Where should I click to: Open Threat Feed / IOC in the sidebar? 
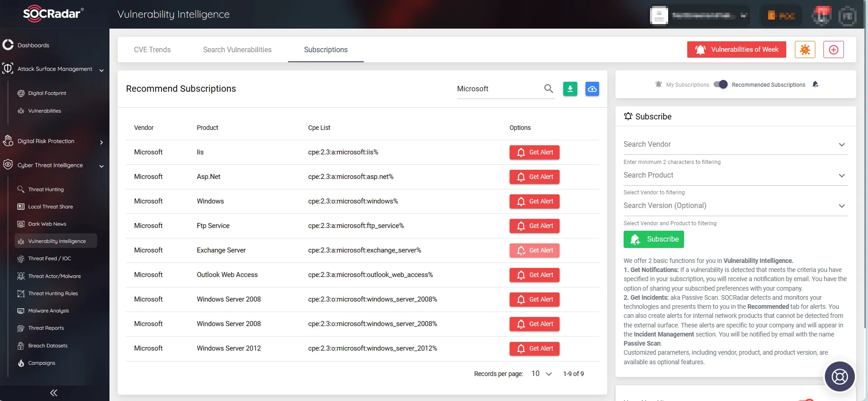point(50,258)
